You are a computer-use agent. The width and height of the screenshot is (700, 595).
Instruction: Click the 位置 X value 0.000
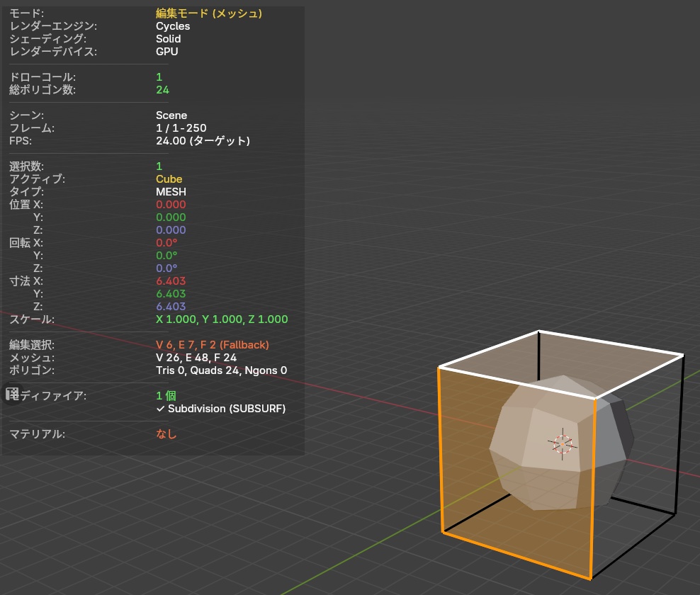pyautogui.click(x=171, y=205)
